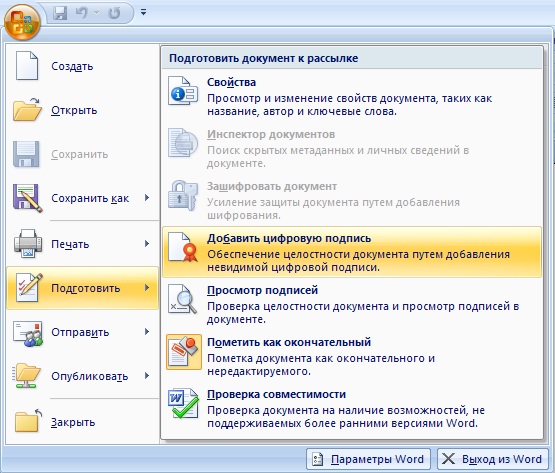Expand the Печать submenu arrow

pos(147,244)
